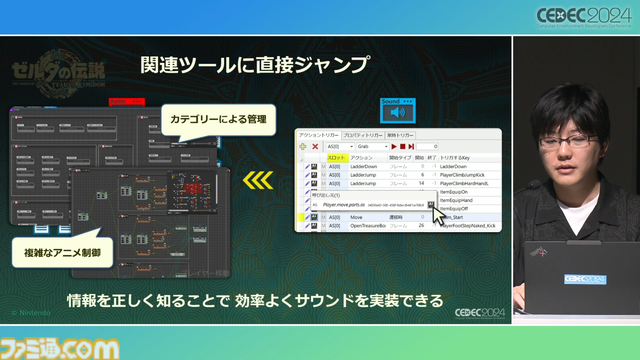Click the AS jump icon on OpenTreasureBox row

[x=314, y=226]
